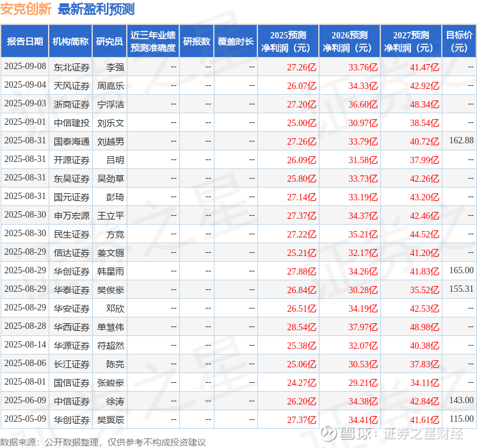Click analyst name 宁浮洁
The width and height of the screenshot is (477, 448).
[111, 104]
